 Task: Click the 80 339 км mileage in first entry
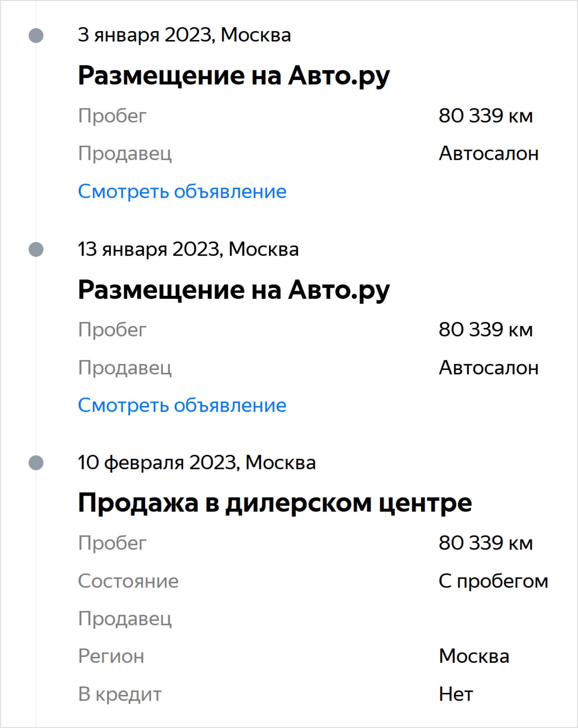tap(486, 116)
